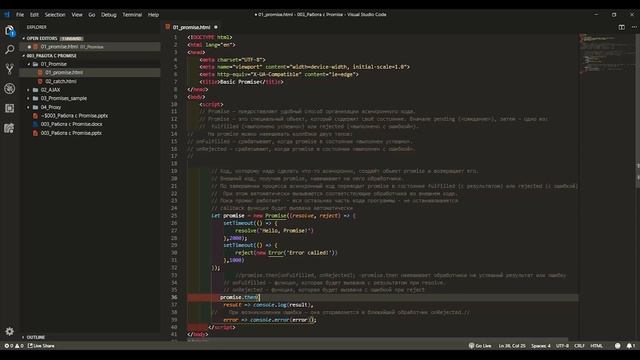Open the Edit menu
640x360 pixels.
point(34,15)
